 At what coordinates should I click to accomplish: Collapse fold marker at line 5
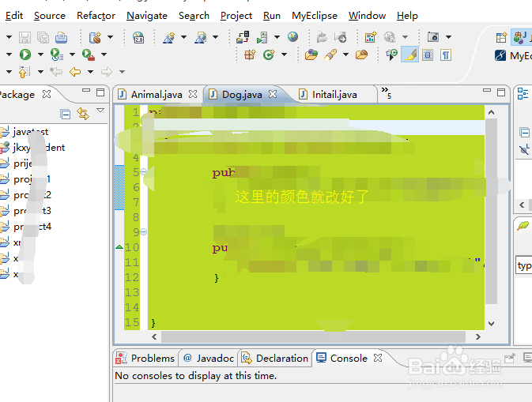[x=144, y=172]
